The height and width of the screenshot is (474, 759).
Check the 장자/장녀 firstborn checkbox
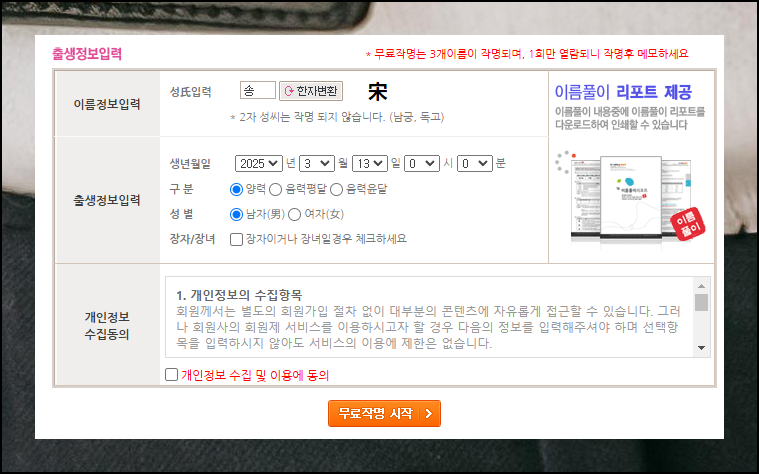[236, 239]
